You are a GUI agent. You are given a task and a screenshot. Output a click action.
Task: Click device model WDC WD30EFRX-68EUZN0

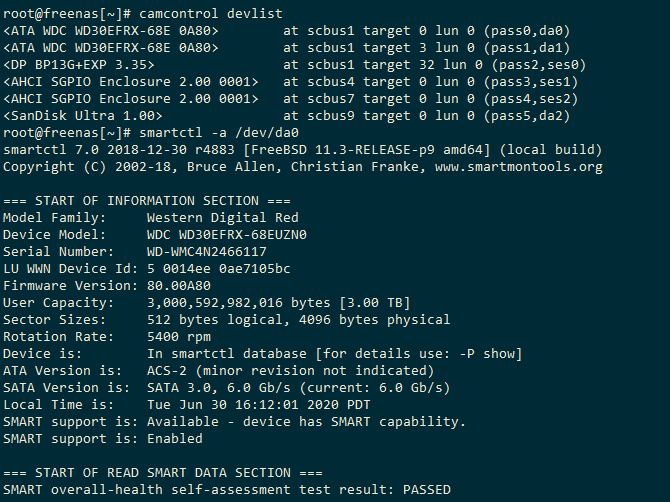tap(227, 234)
